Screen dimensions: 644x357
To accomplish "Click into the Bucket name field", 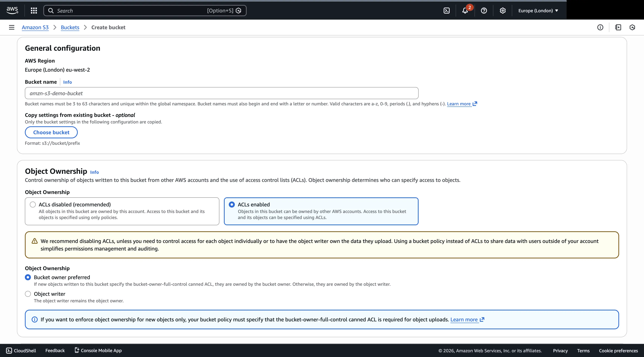I will click(221, 93).
